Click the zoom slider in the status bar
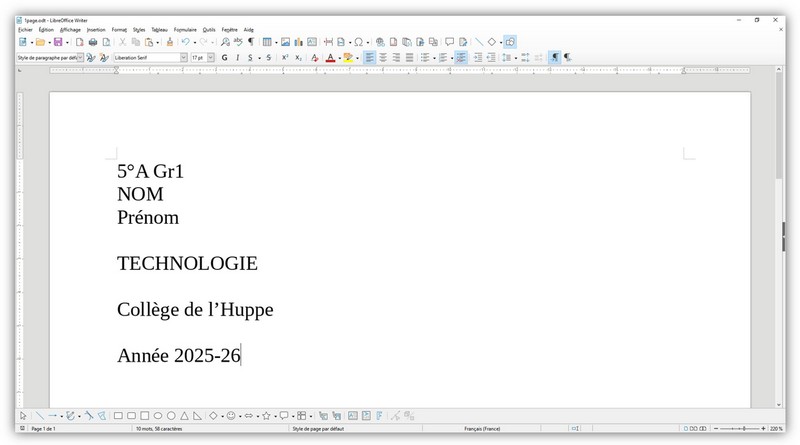The height and width of the screenshot is (445, 800). point(740,428)
